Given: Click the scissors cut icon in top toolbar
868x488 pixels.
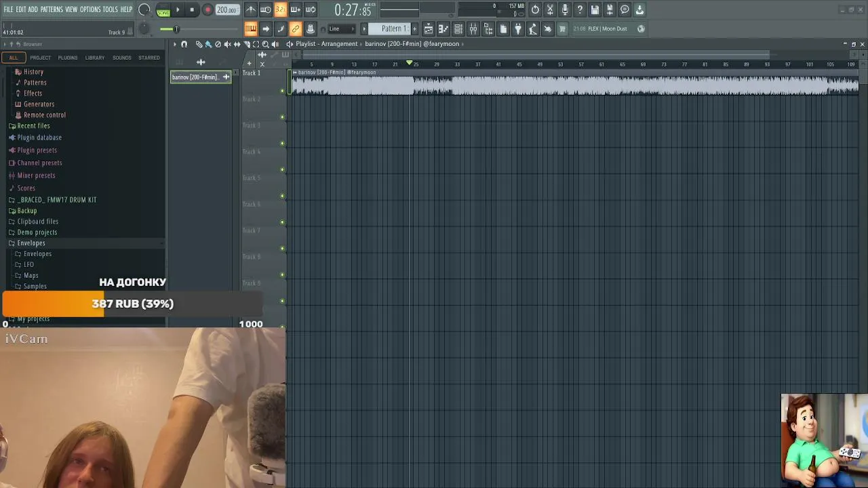Looking at the screenshot, I should point(550,9).
